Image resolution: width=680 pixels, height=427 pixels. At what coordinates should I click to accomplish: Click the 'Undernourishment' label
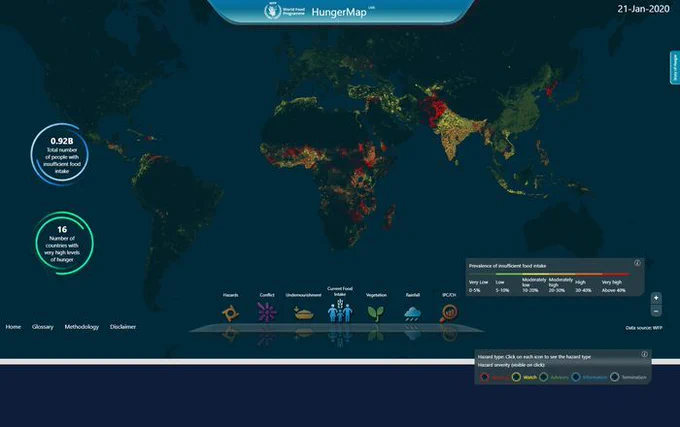pos(303,295)
